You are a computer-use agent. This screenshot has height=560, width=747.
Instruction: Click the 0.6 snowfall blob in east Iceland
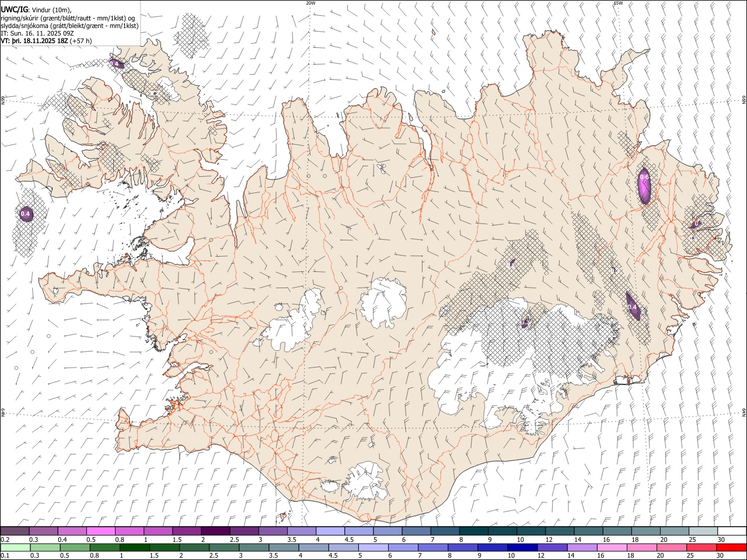[644, 185]
